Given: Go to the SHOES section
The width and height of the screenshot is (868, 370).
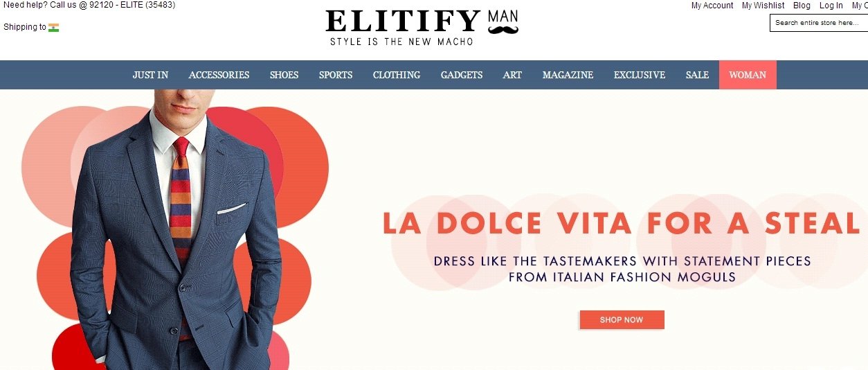Looking at the screenshot, I should point(284,75).
